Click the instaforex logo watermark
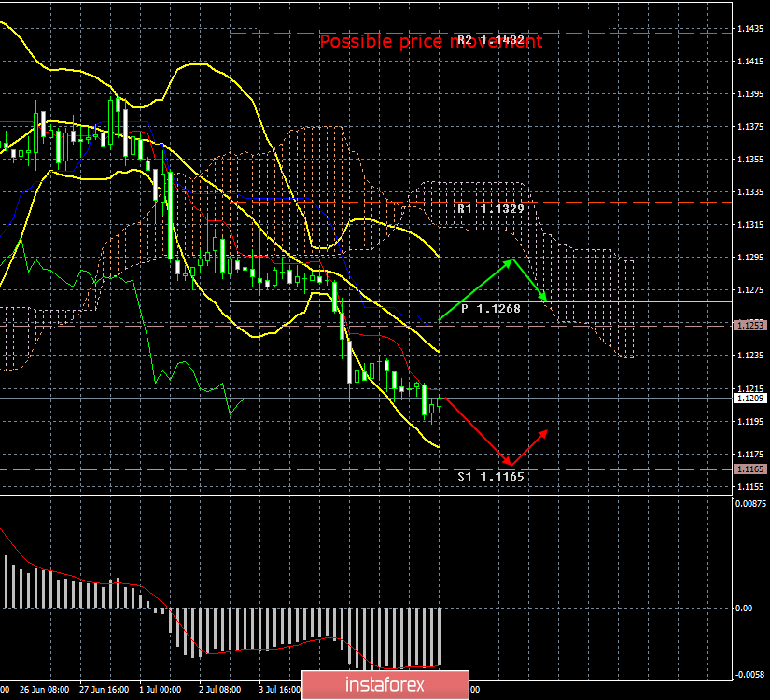The image size is (770, 700). point(384,686)
